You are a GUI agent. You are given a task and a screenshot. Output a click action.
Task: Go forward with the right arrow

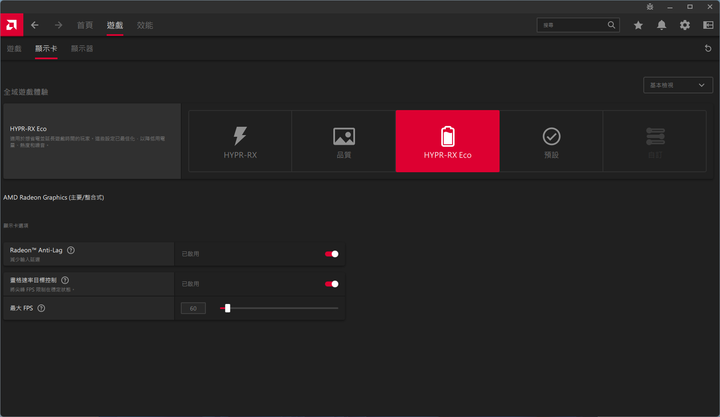point(58,25)
